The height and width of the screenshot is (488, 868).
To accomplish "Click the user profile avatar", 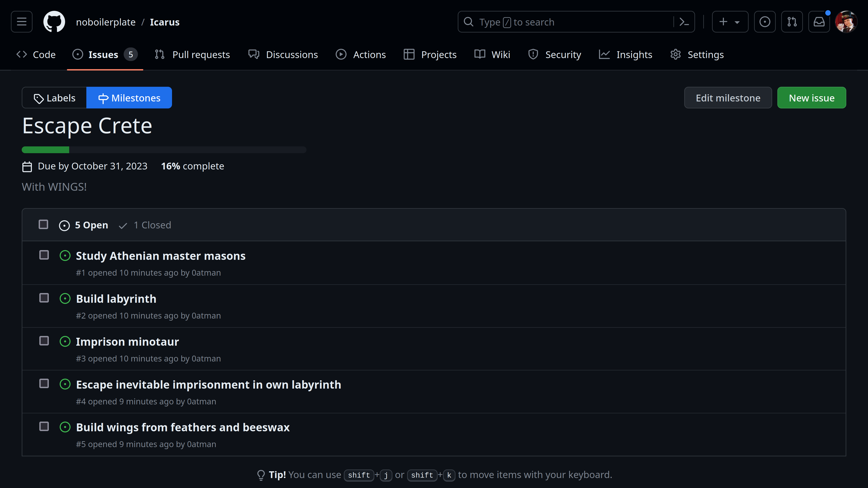I will pos(846,22).
